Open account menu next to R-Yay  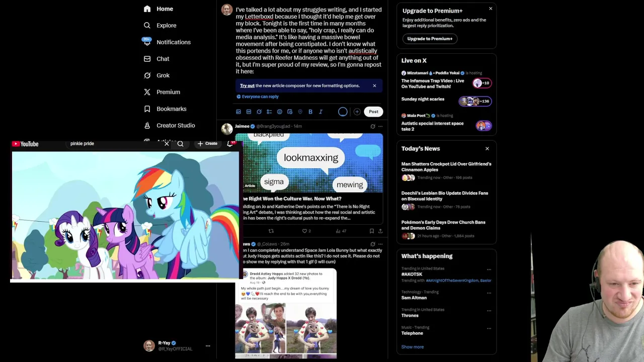point(208,346)
